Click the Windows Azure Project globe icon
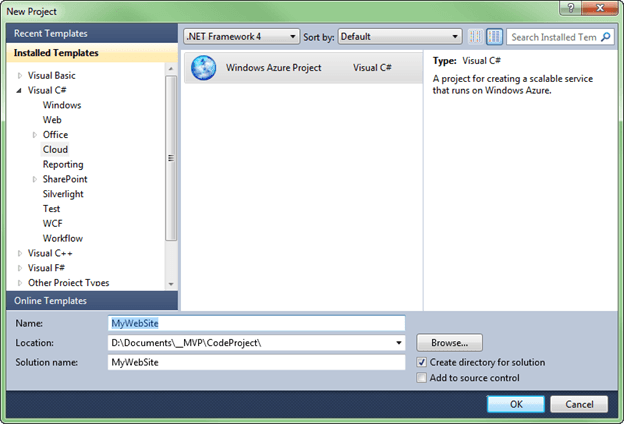This screenshot has height=424, width=624. click(x=203, y=68)
